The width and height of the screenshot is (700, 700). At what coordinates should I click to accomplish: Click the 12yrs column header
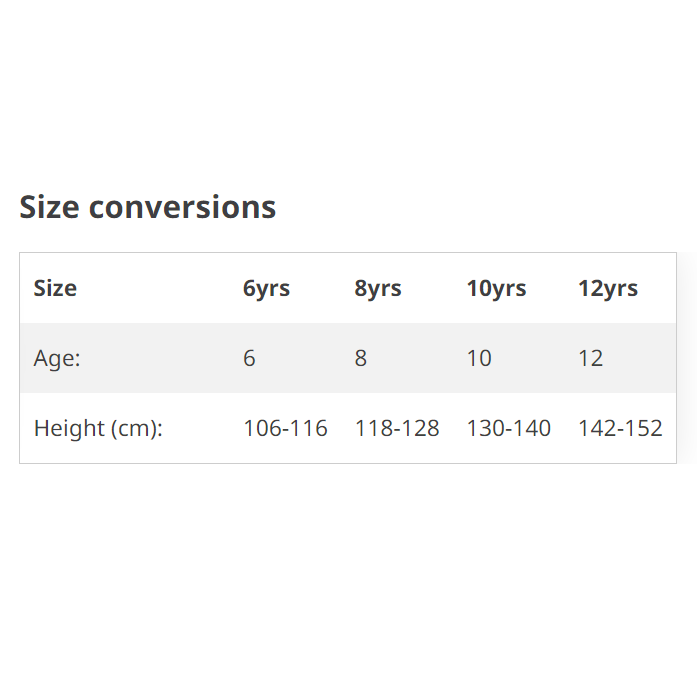(x=607, y=289)
